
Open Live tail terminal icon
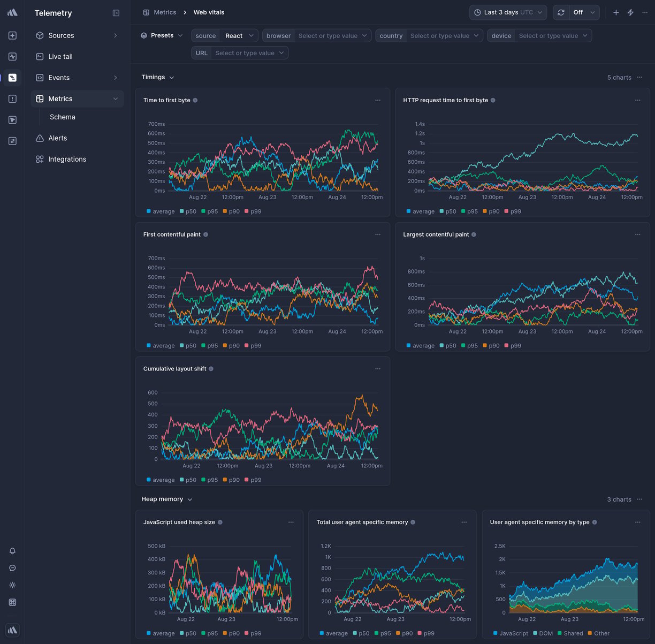tap(40, 56)
